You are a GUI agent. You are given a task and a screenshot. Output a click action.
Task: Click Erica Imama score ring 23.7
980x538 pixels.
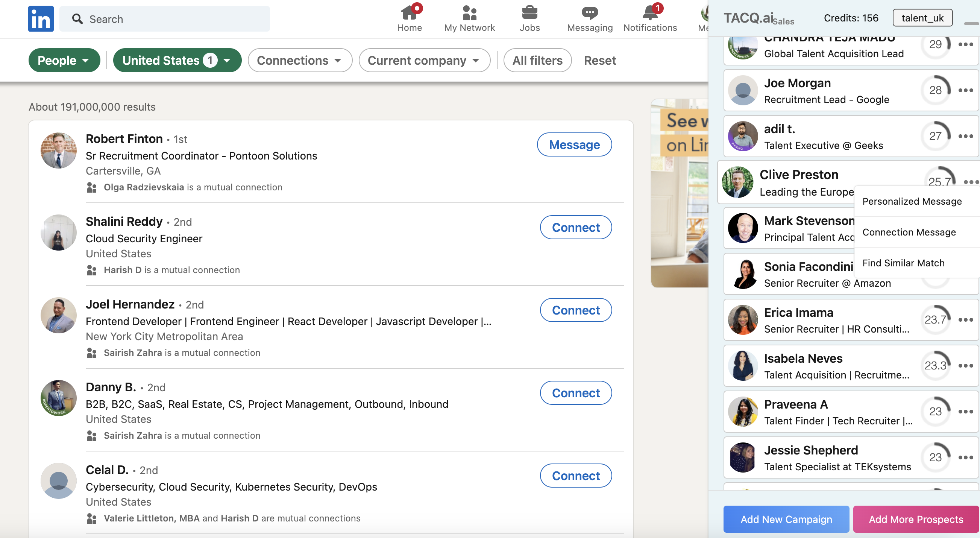[x=936, y=320]
